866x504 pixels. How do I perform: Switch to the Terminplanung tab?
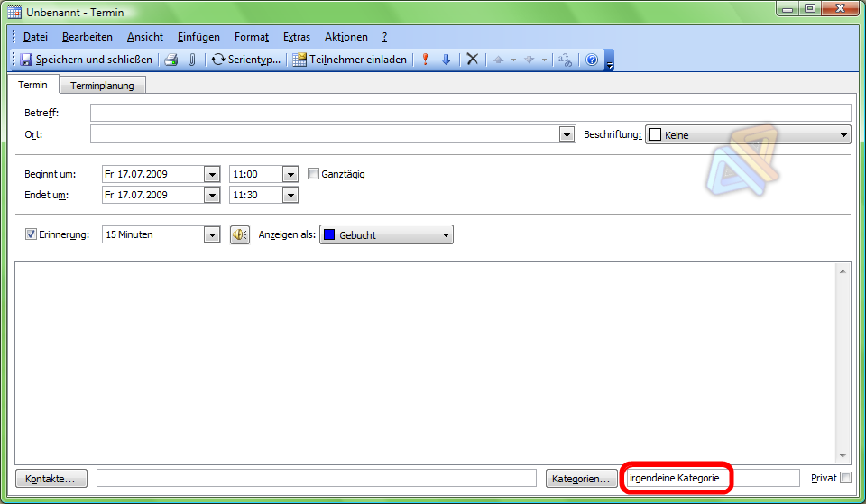click(102, 86)
